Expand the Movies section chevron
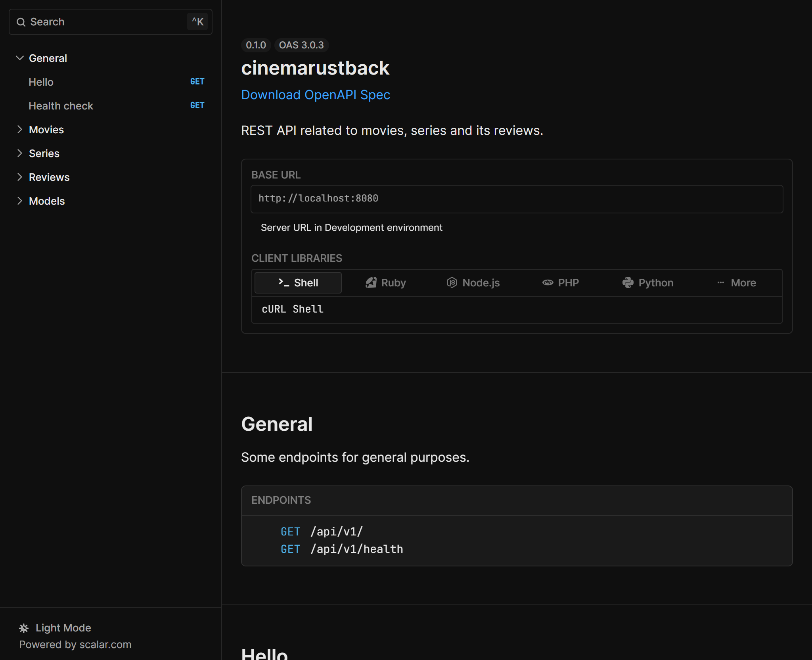Viewport: 812px width, 660px height. tap(20, 130)
